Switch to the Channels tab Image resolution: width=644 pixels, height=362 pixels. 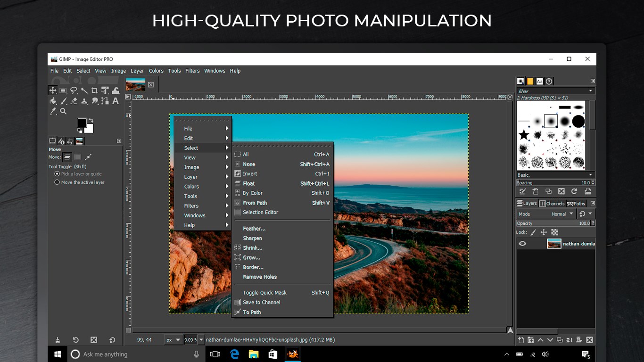click(552, 204)
